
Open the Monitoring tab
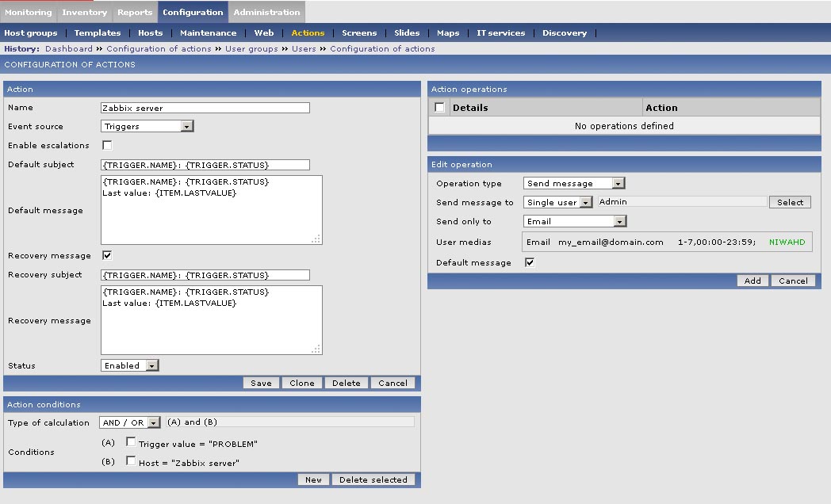[x=29, y=12]
